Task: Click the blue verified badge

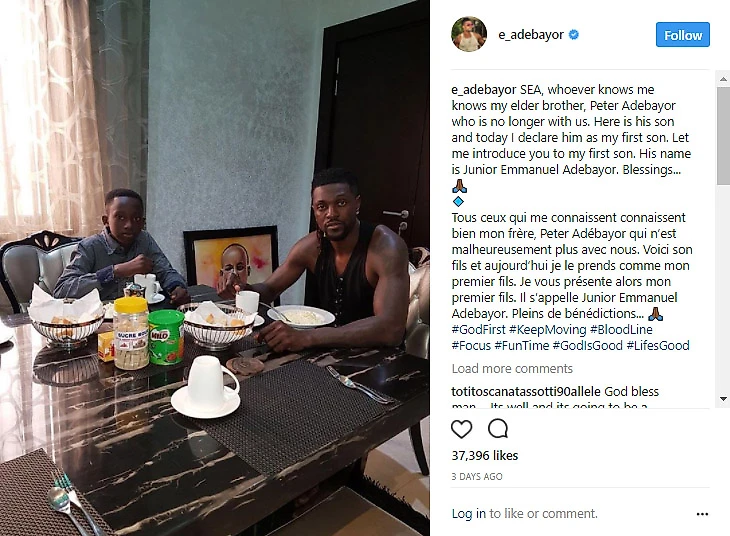Action: click(x=574, y=34)
